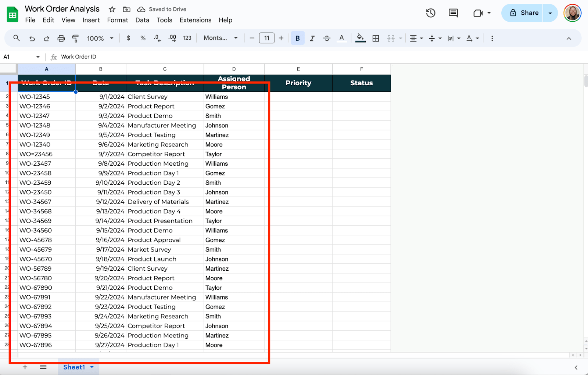Select the Paint format roller icon
588x375 pixels.
pyautogui.click(x=75, y=38)
